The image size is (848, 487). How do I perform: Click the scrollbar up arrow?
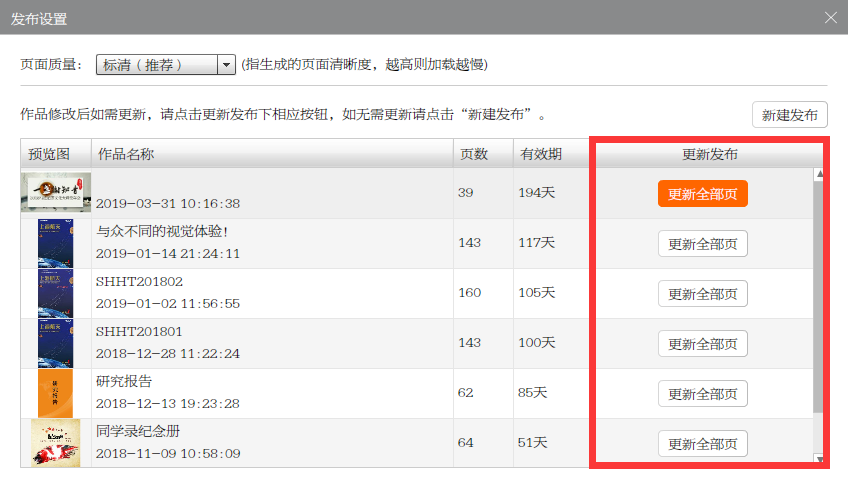click(820, 175)
